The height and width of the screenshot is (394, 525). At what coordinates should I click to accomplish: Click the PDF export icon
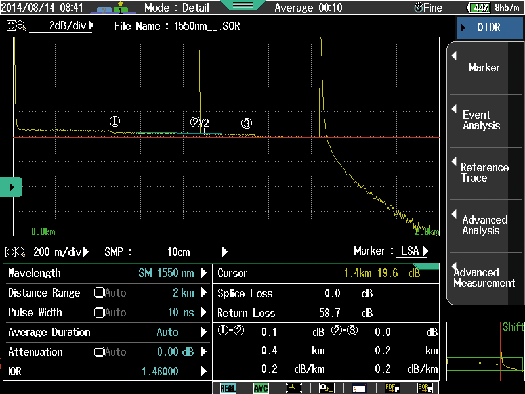tap(392, 388)
